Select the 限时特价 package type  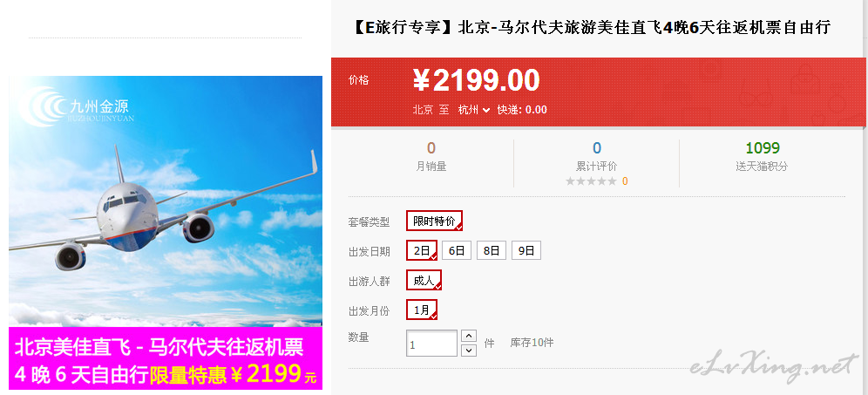pos(434,221)
